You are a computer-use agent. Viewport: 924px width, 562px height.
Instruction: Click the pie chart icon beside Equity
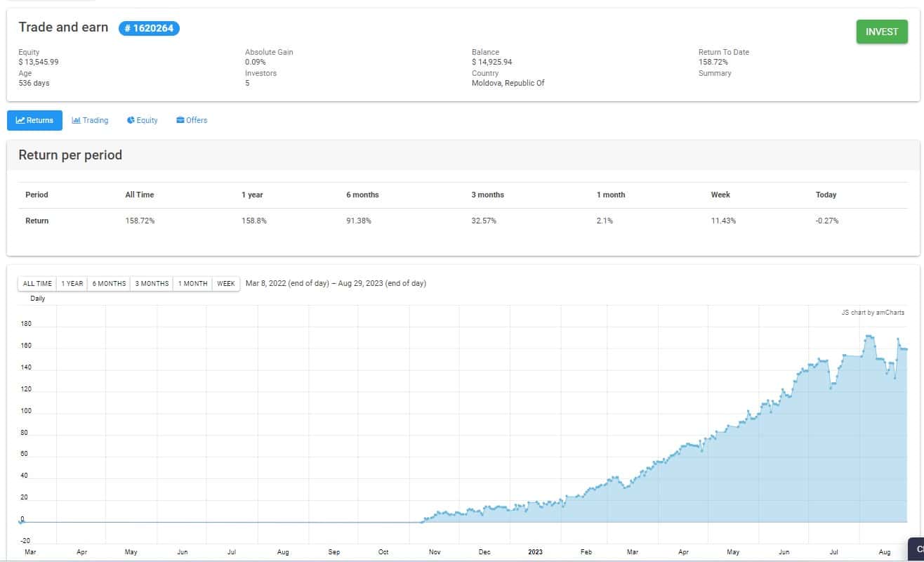[x=131, y=120]
